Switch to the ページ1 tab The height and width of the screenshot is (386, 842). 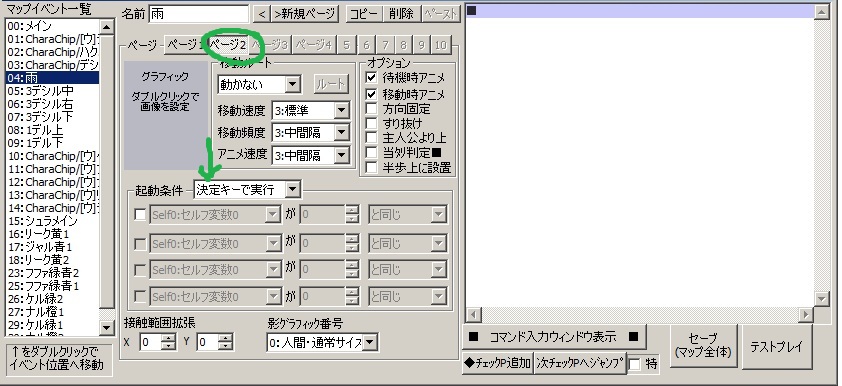(x=186, y=45)
